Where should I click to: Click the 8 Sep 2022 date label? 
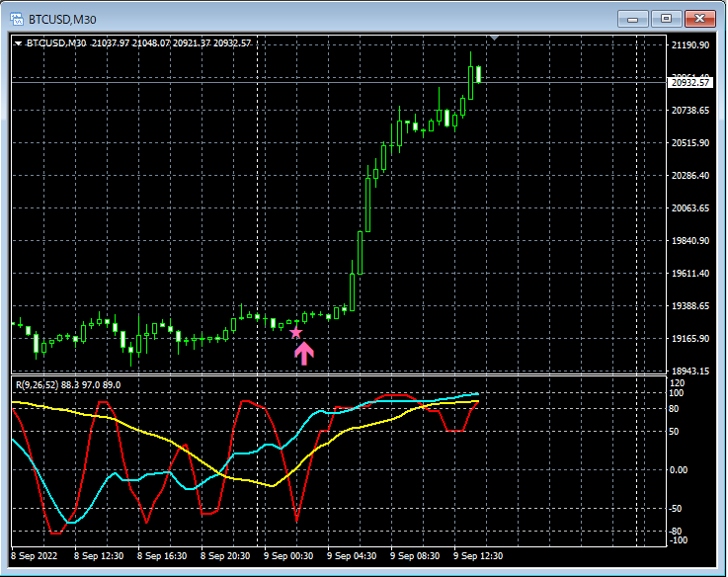click(x=33, y=556)
